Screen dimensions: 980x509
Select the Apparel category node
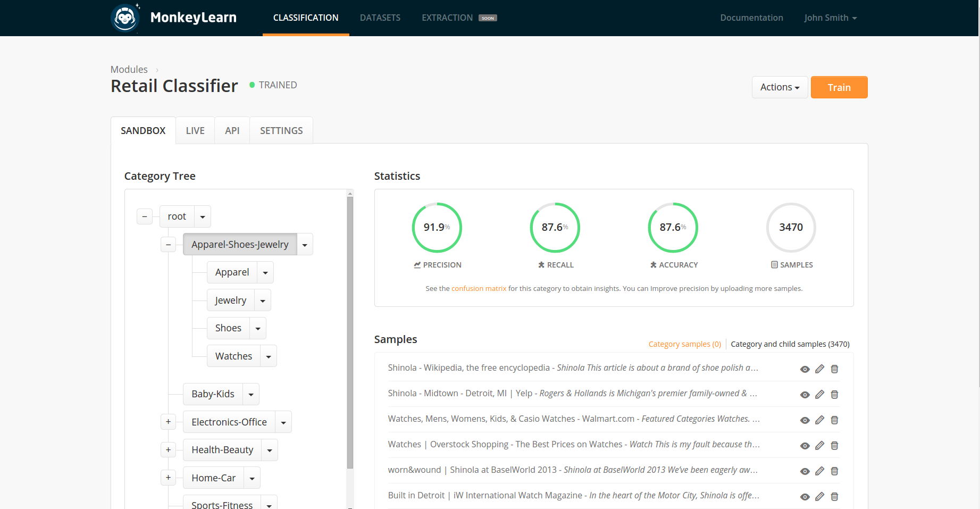coord(232,272)
